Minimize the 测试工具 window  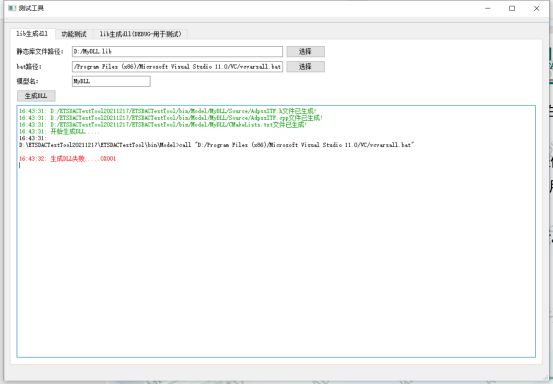(488, 8)
